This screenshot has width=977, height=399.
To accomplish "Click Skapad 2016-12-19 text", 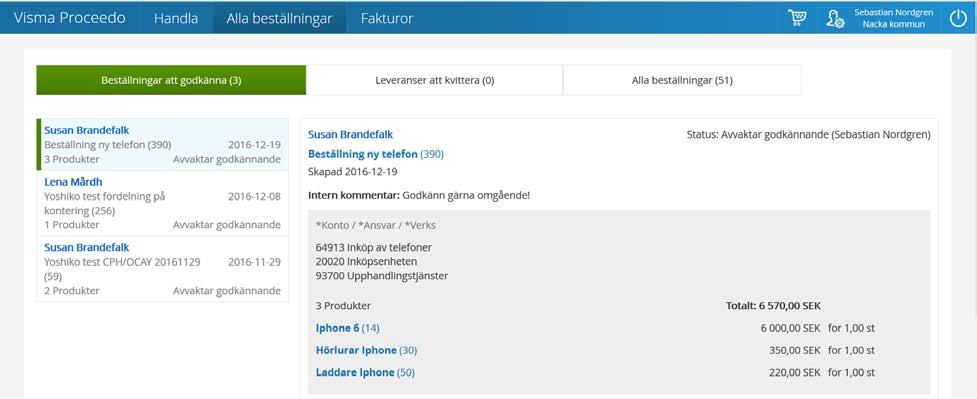I will pyautogui.click(x=353, y=171).
